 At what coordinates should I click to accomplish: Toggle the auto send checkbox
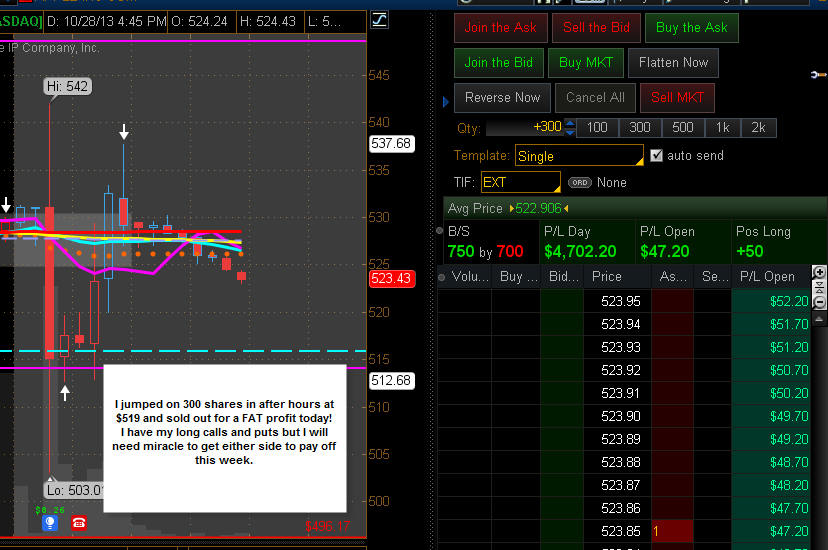pyautogui.click(x=656, y=155)
